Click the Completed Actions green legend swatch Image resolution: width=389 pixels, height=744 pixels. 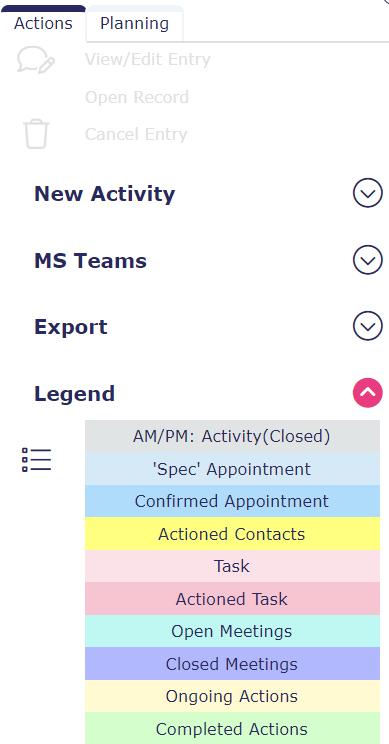232,728
